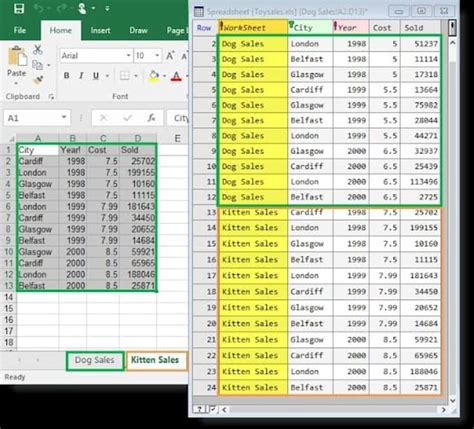Click the Sold column header in Spreadsheet window
This screenshot has width=474, height=429.
pos(420,28)
